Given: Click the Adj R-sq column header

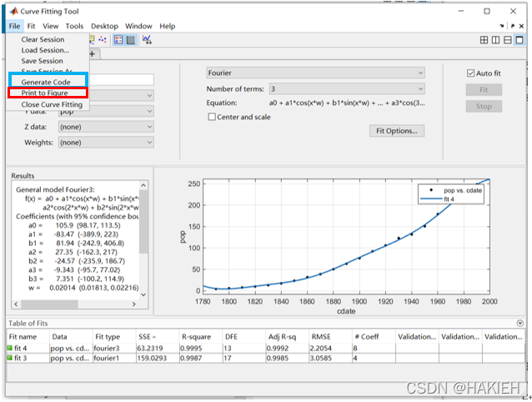Looking at the screenshot, I should point(287,337).
